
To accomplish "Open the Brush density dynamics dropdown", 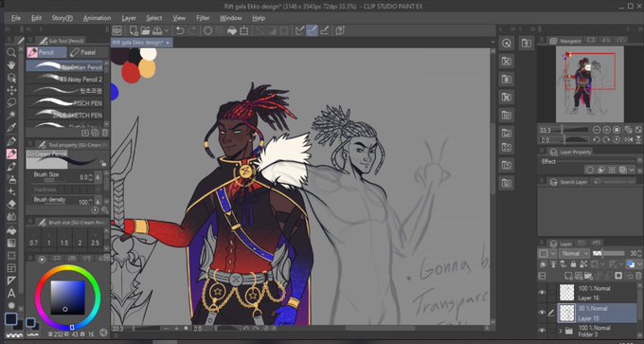I will click(98, 201).
